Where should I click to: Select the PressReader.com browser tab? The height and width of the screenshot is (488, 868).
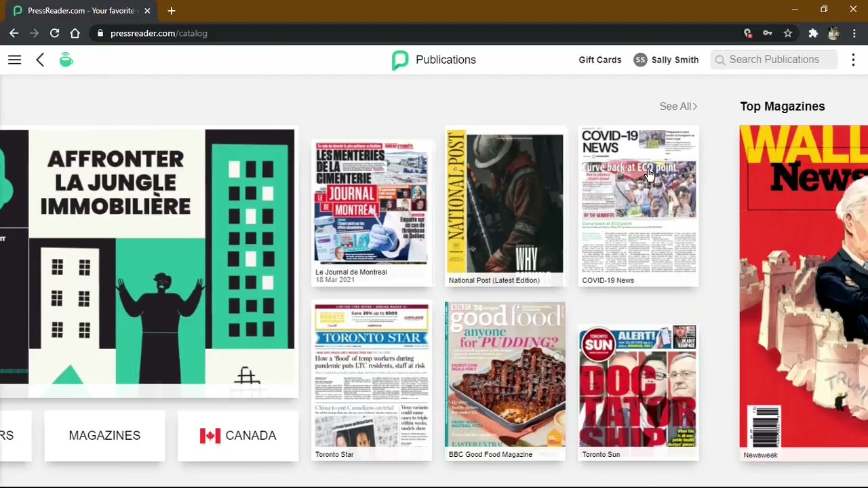click(81, 11)
